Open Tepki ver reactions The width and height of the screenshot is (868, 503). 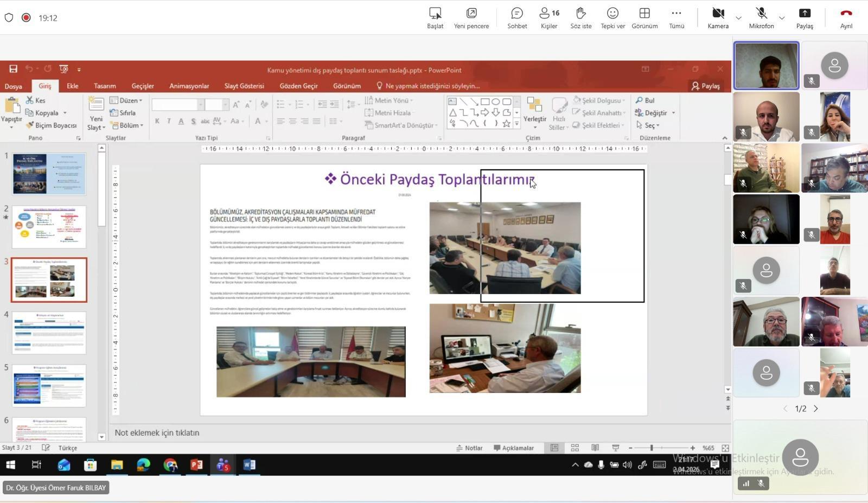pyautogui.click(x=612, y=18)
